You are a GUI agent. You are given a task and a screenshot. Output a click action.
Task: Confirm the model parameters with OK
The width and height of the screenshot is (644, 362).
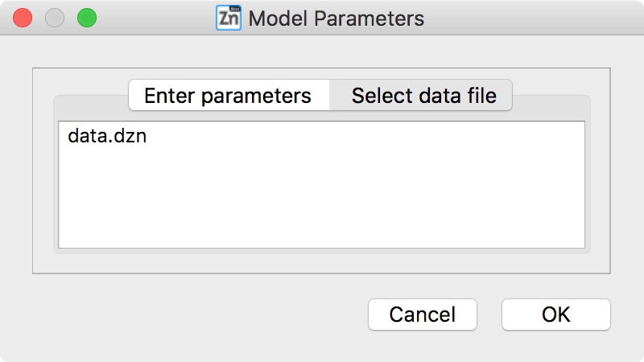[555, 314]
